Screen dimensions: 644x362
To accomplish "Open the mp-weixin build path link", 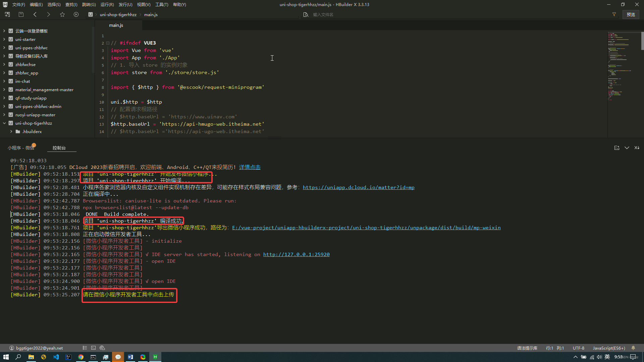I will pyautogui.click(x=366, y=228).
